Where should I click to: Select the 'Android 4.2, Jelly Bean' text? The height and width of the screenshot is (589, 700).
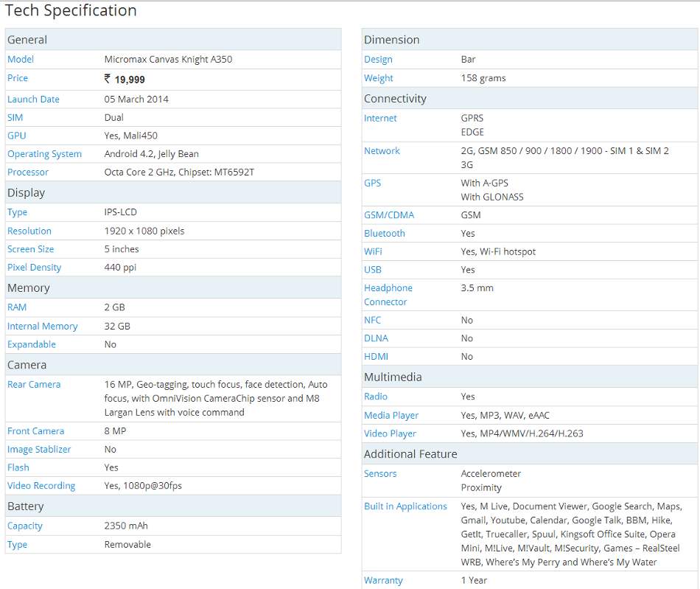(x=152, y=154)
